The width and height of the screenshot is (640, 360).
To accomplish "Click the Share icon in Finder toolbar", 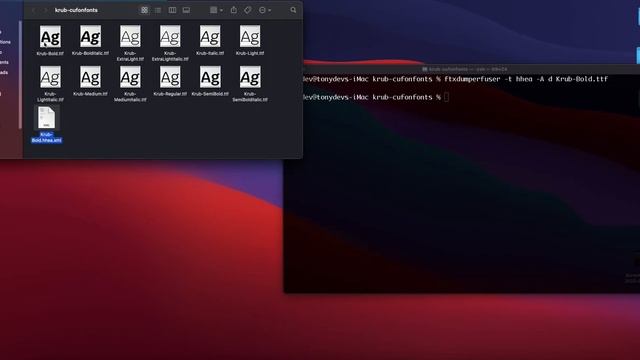I will pos(233,10).
